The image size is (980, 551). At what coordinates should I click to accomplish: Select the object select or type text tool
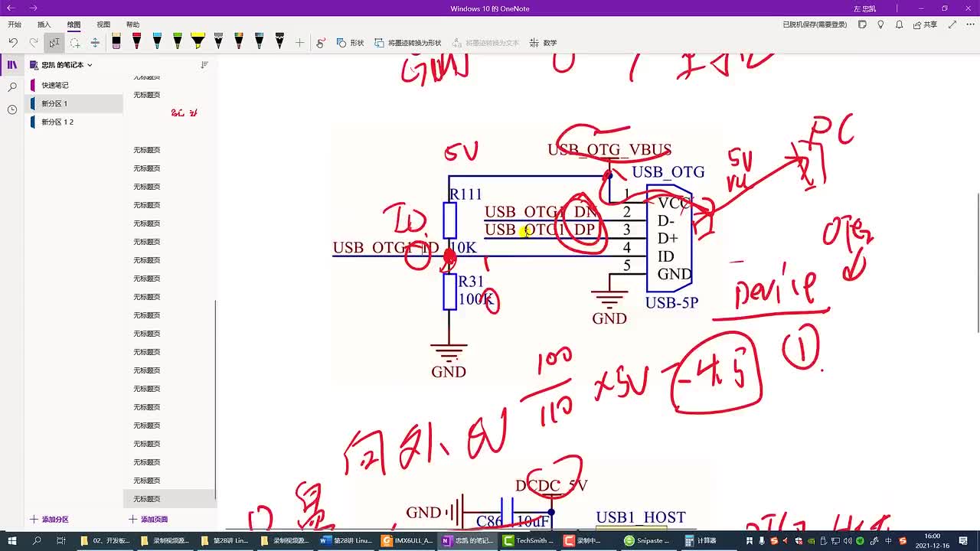(54, 43)
